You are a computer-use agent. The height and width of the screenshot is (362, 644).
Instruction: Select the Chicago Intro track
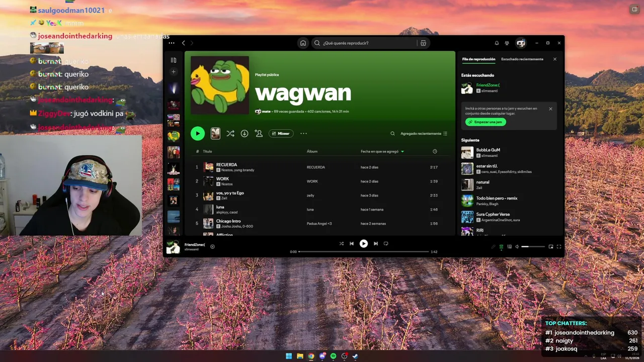click(228, 221)
